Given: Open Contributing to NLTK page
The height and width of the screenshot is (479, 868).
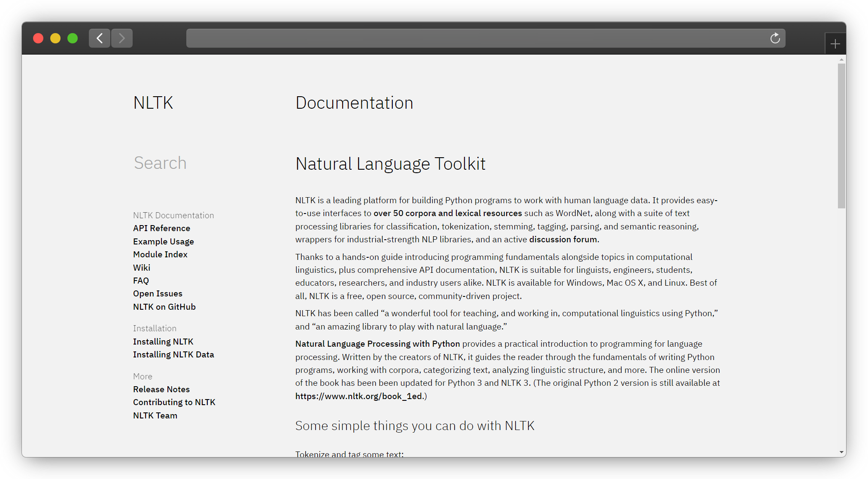Looking at the screenshot, I should point(174,402).
